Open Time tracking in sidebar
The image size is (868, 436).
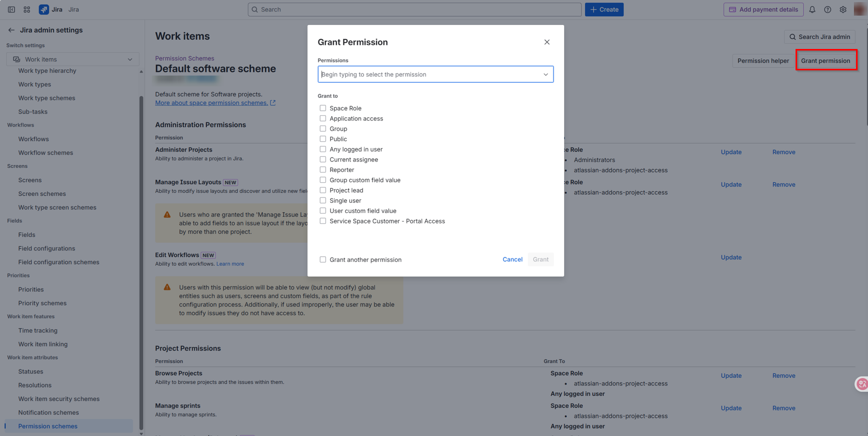[x=38, y=330]
